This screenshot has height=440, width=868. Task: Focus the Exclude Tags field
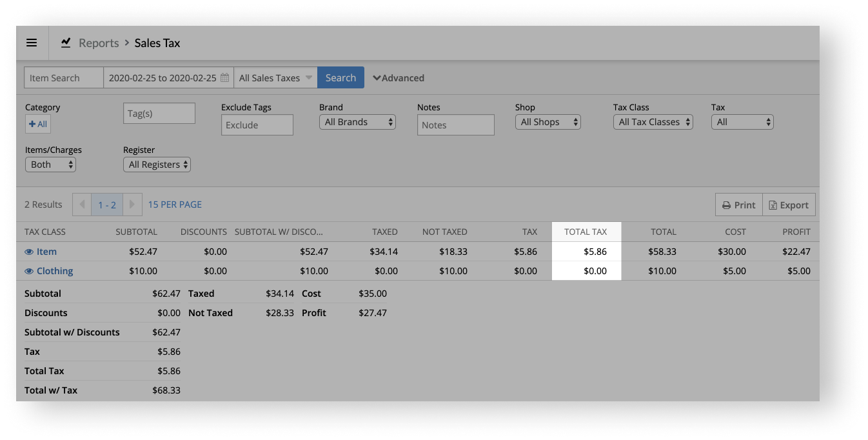click(x=257, y=125)
